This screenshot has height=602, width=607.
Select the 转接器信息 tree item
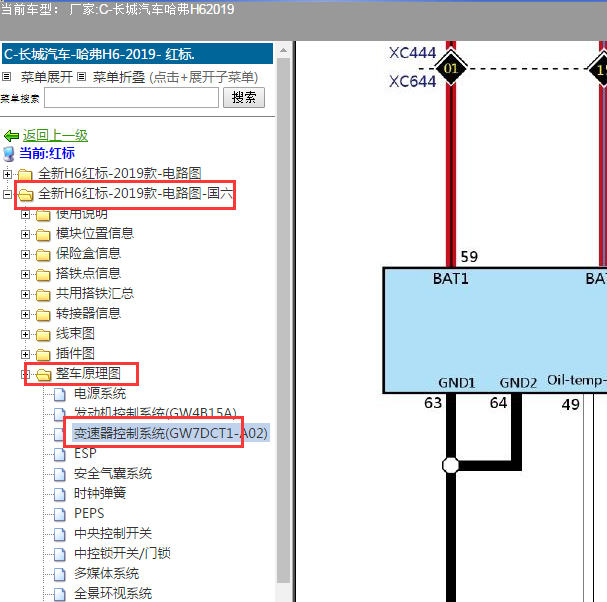pyautogui.click(x=88, y=314)
